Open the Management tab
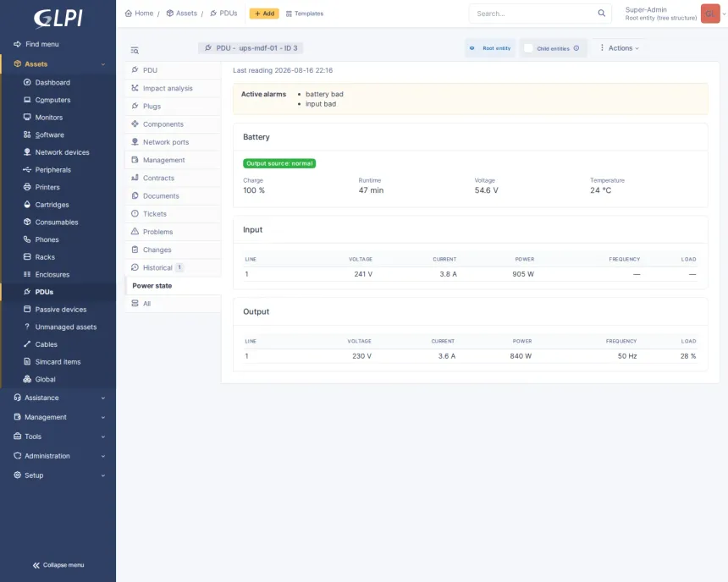Screen dimensions: 728x582 173,160
